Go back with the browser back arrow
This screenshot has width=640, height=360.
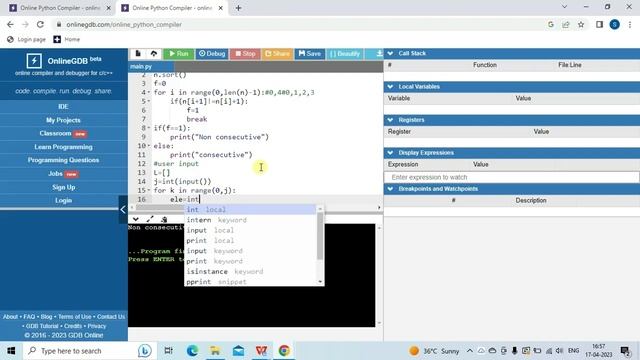pyautogui.click(x=10, y=24)
